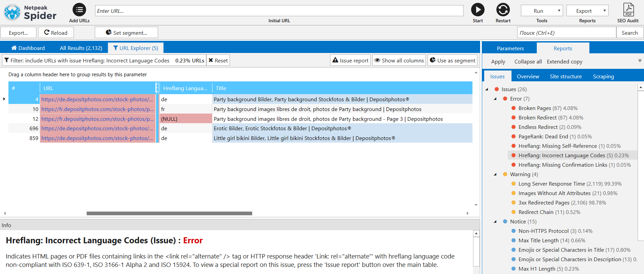The width and height of the screenshot is (644, 274).
Task: Open the Run tools dropdown
Action: coord(542,11)
